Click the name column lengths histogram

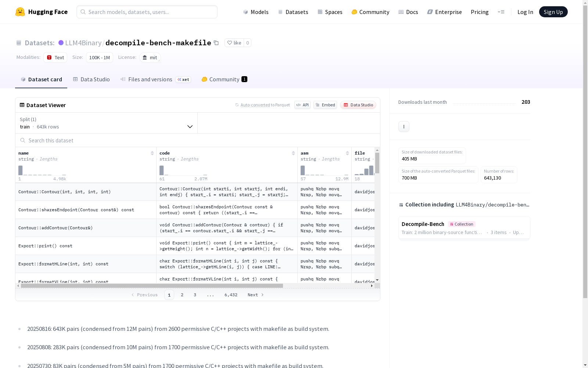pyautogui.click(x=42, y=170)
